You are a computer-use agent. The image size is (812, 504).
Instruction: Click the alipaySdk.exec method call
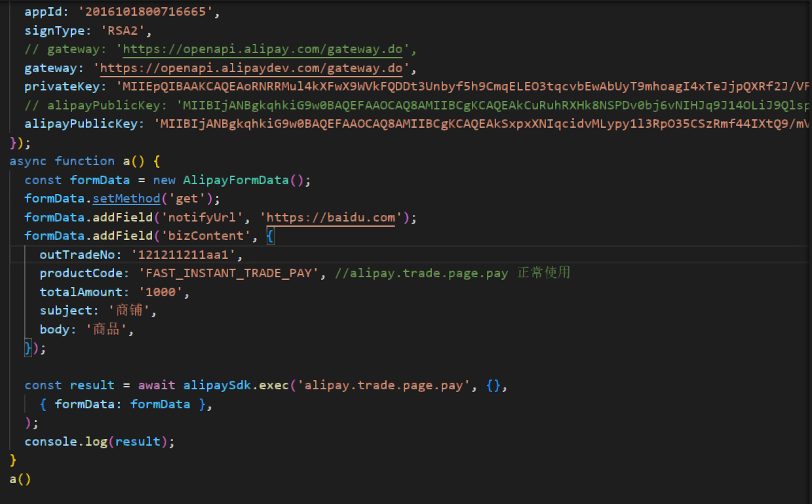coord(233,385)
